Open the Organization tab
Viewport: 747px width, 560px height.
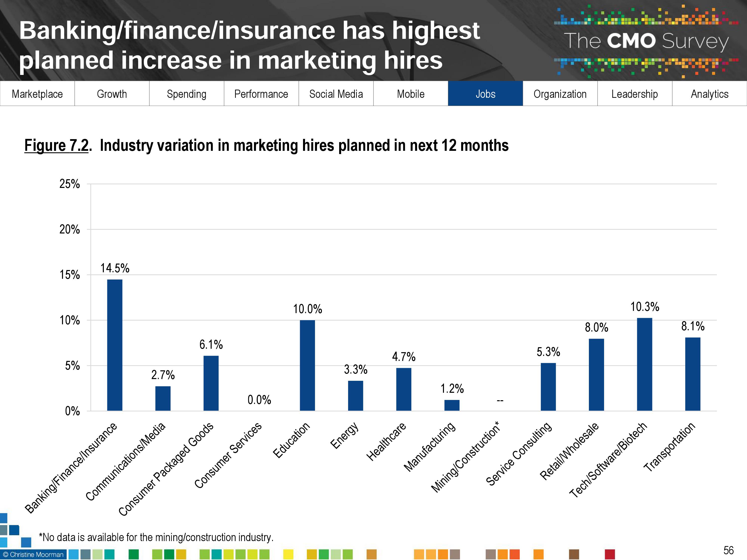point(560,94)
